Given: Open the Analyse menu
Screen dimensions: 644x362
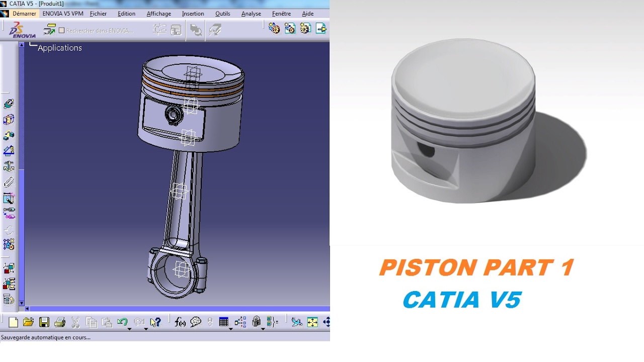Looking at the screenshot, I should point(251,14).
